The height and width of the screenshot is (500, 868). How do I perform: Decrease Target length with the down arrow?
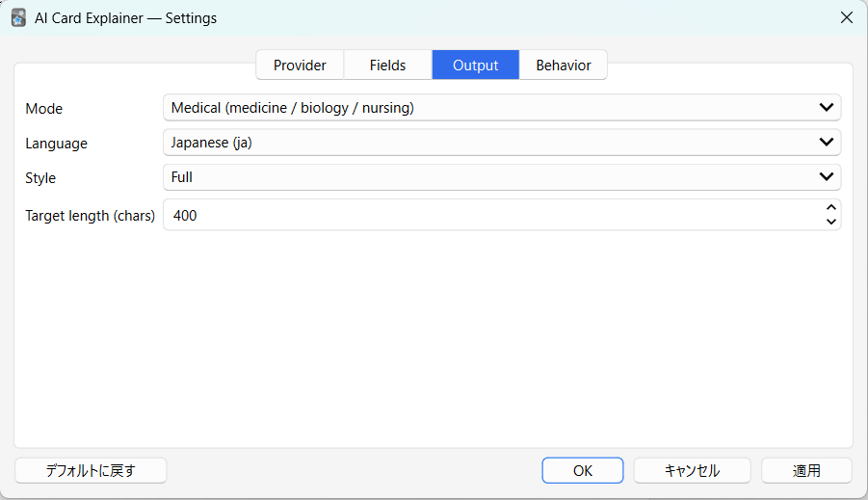click(x=830, y=223)
